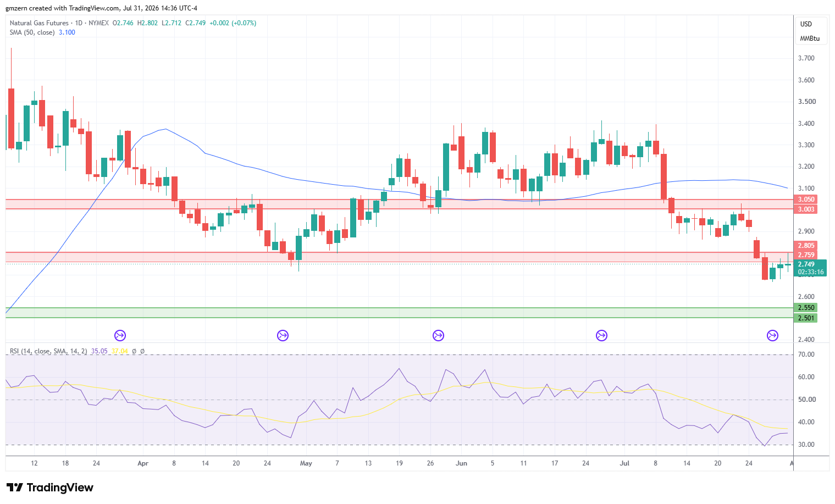
Task: Click the May label on the time axis
Action: coord(306,463)
